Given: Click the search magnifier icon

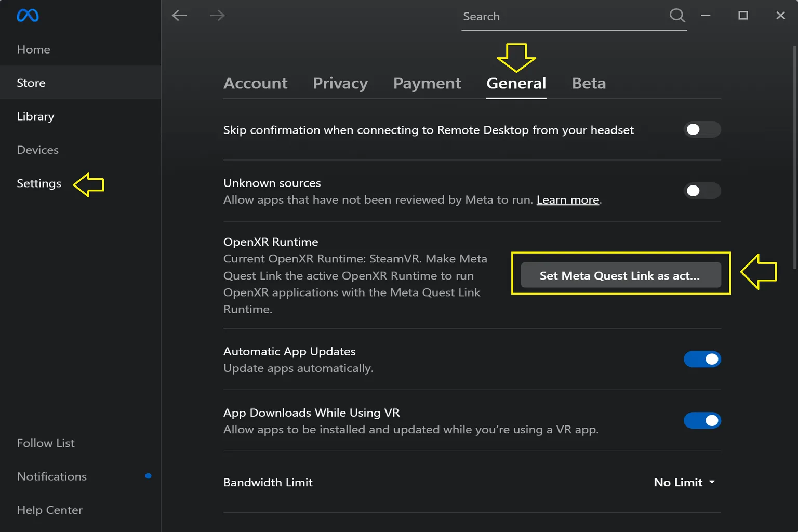Looking at the screenshot, I should click(x=677, y=16).
